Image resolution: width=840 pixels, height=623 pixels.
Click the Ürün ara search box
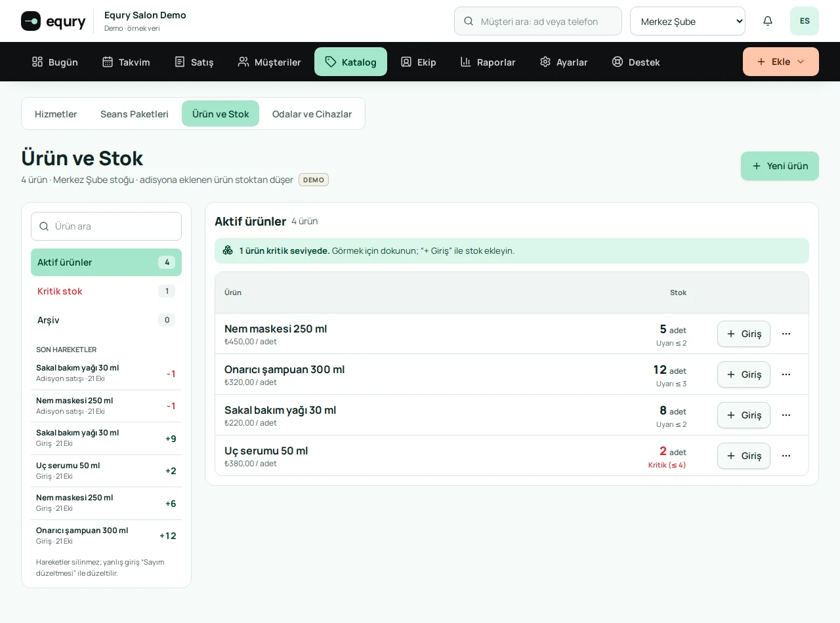(x=106, y=226)
